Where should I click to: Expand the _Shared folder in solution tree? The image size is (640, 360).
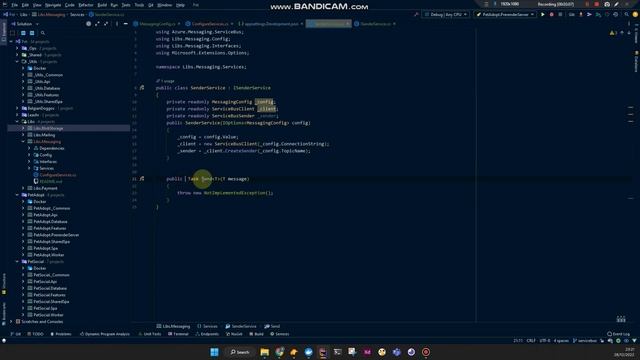click(x=17, y=55)
